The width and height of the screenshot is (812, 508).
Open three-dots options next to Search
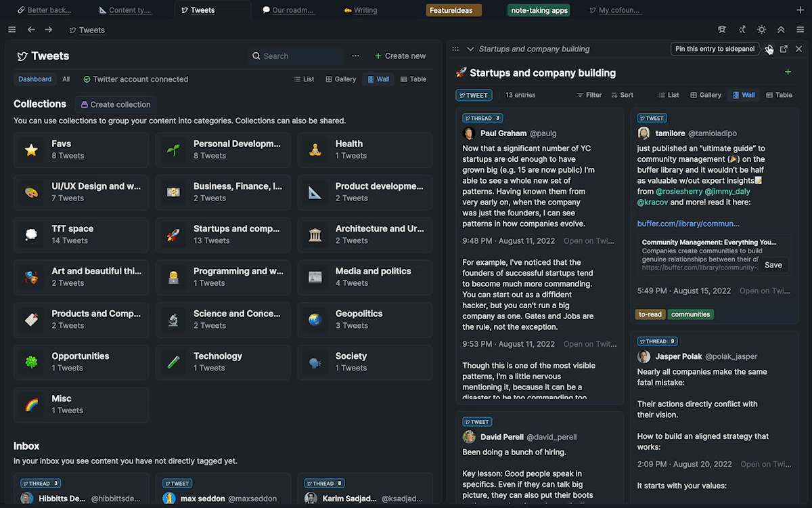[355, 56]
